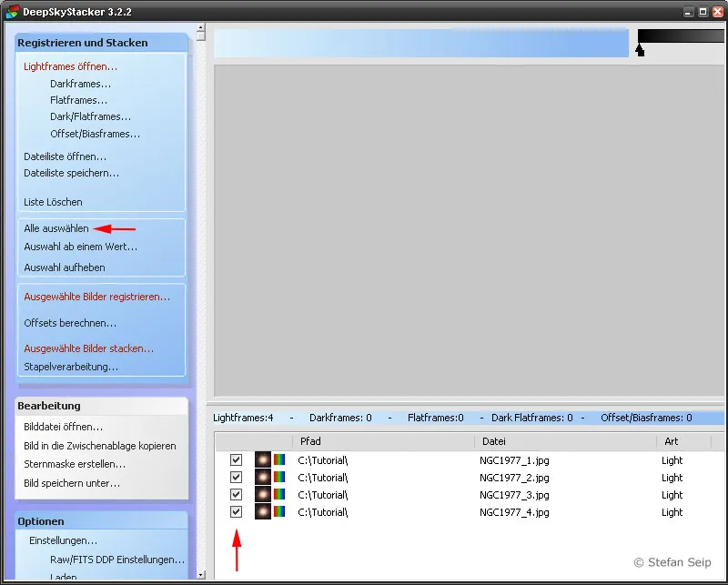Click the black-to-gray gradient bar
Viewport: 728px width, 585px height.
pos(681,35)
